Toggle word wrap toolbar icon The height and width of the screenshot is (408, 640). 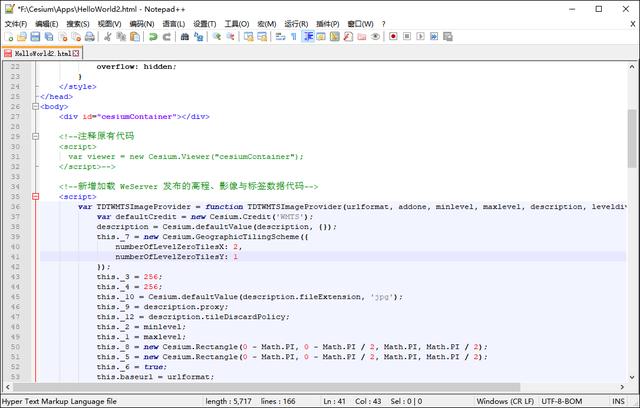click(x=280, y=37)
